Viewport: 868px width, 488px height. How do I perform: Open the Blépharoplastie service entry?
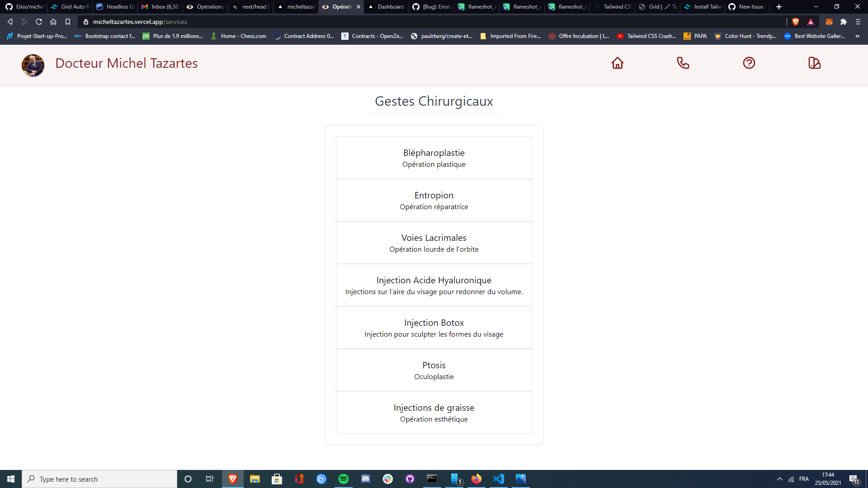point(434,157)
